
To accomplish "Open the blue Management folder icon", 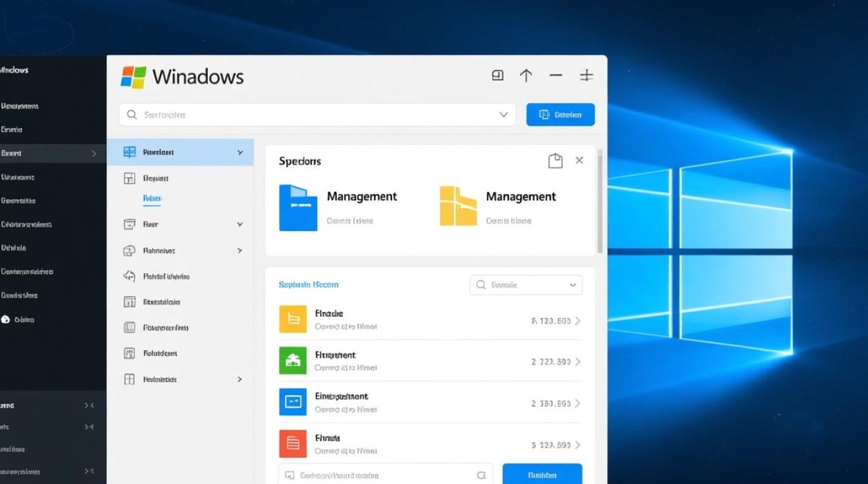I will point(298,207).
